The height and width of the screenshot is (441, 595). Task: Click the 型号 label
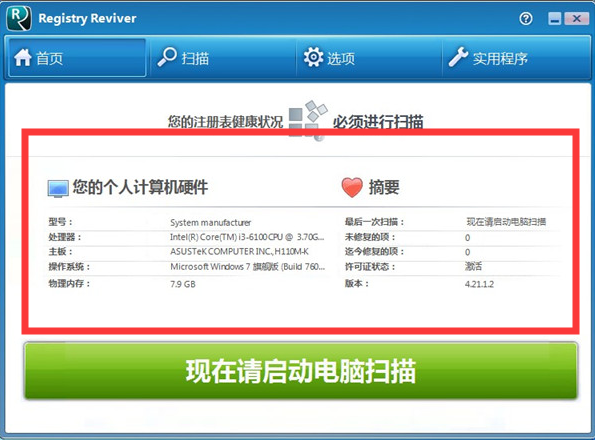[x=60, y=222]
